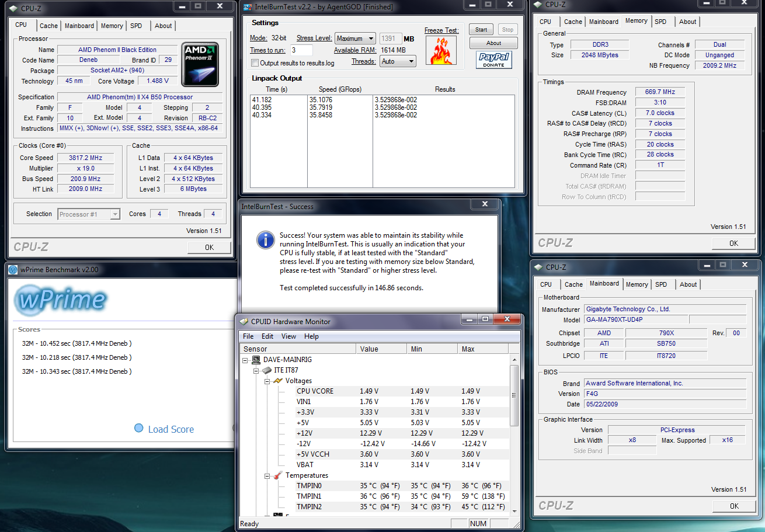
Task: Click the disabled Stop button in IntelBurnTest
Action: (x=508, y=29)
